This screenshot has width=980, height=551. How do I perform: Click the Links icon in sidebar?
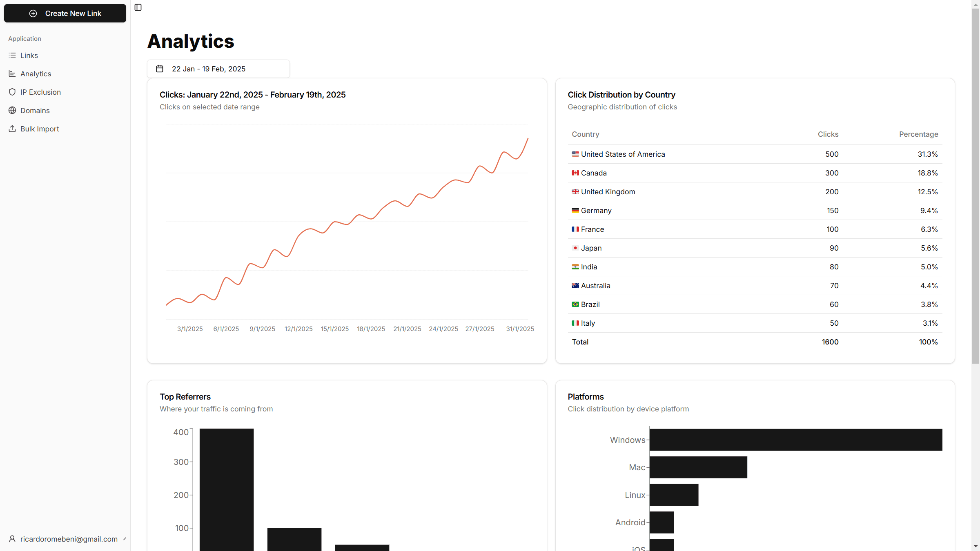coord(12,55)
